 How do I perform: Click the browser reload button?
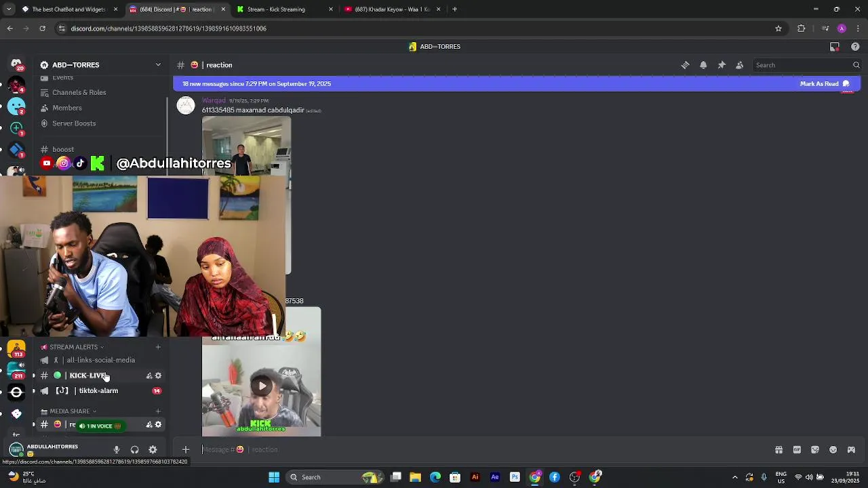point(42,28)
